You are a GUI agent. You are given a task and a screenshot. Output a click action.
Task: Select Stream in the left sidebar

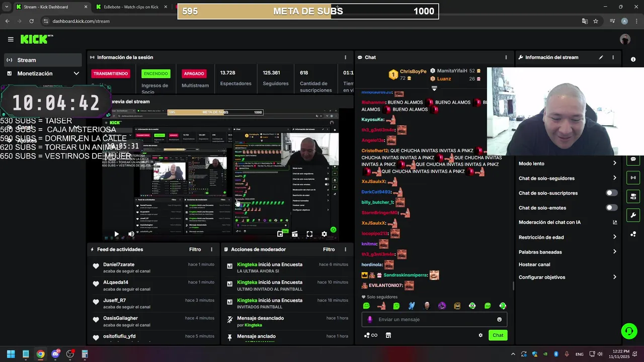point(42,60)
